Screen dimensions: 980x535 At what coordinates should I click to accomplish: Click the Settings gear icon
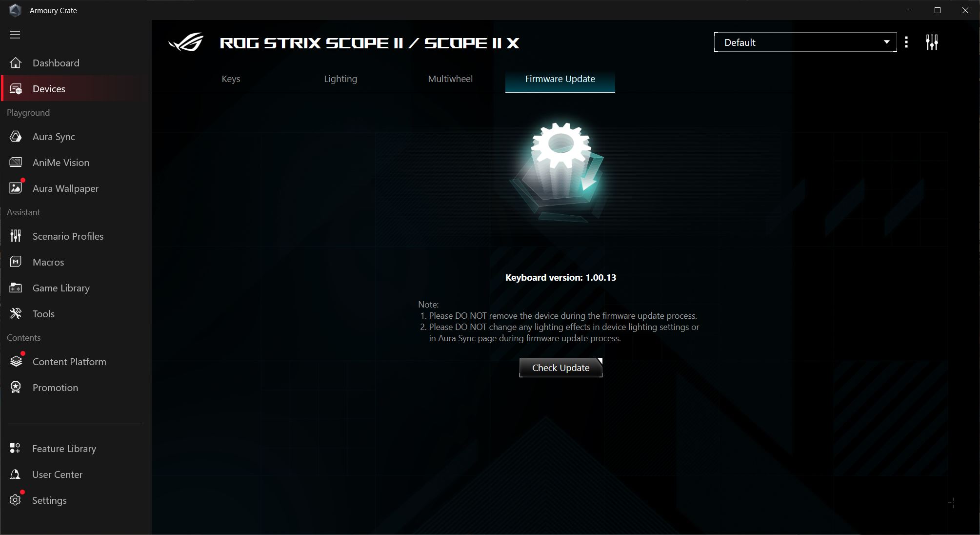coord(15,500)
